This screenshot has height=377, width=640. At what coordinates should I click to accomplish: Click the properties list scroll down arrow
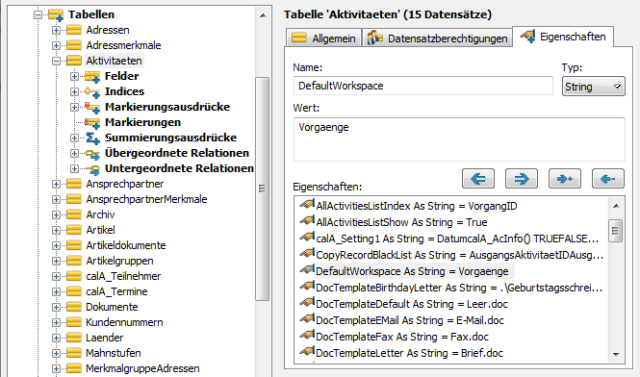[x=616, y=355]
